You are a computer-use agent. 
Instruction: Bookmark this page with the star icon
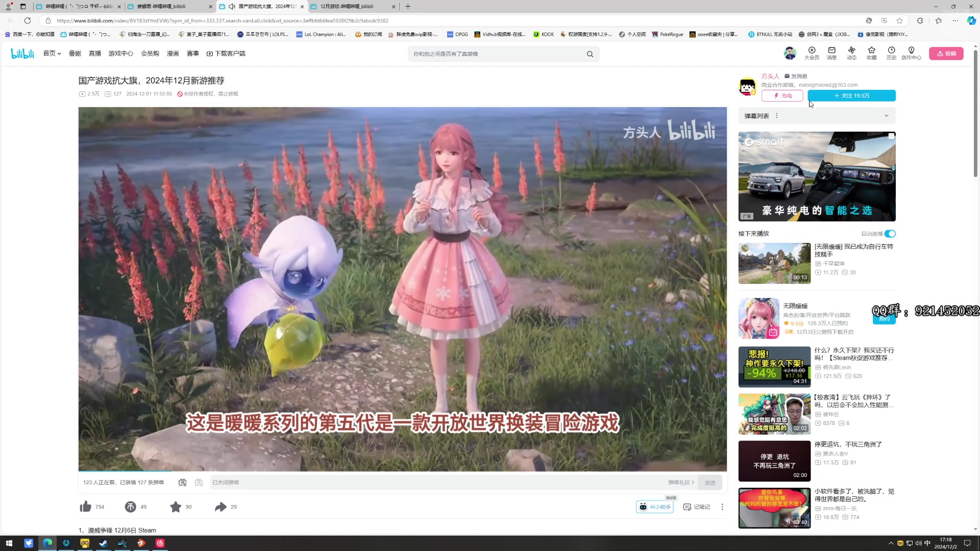pos(899,20)
